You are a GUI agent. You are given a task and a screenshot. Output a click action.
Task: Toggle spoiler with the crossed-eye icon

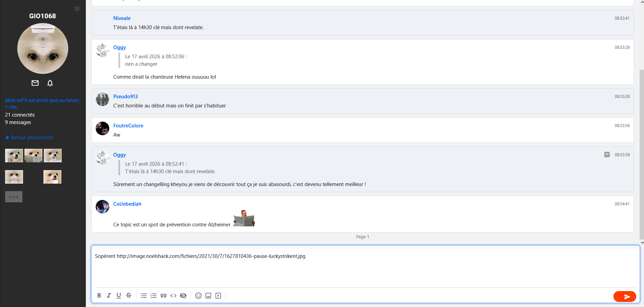tap(183, 296)
